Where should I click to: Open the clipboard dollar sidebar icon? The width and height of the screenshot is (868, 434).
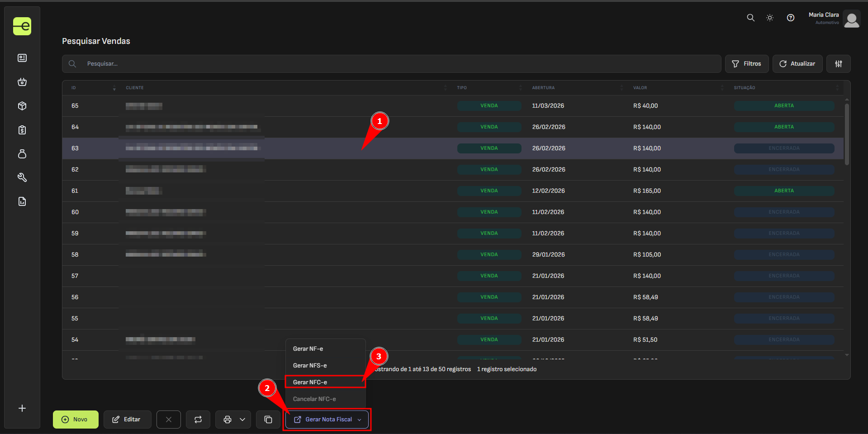pyautogui.click(x=22, y=130)
